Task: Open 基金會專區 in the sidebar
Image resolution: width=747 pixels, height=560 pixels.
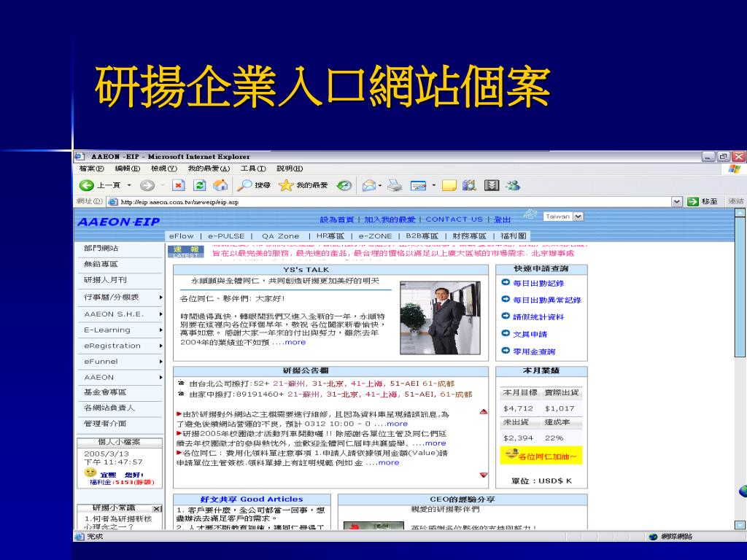Action: (x=105, y=392)
